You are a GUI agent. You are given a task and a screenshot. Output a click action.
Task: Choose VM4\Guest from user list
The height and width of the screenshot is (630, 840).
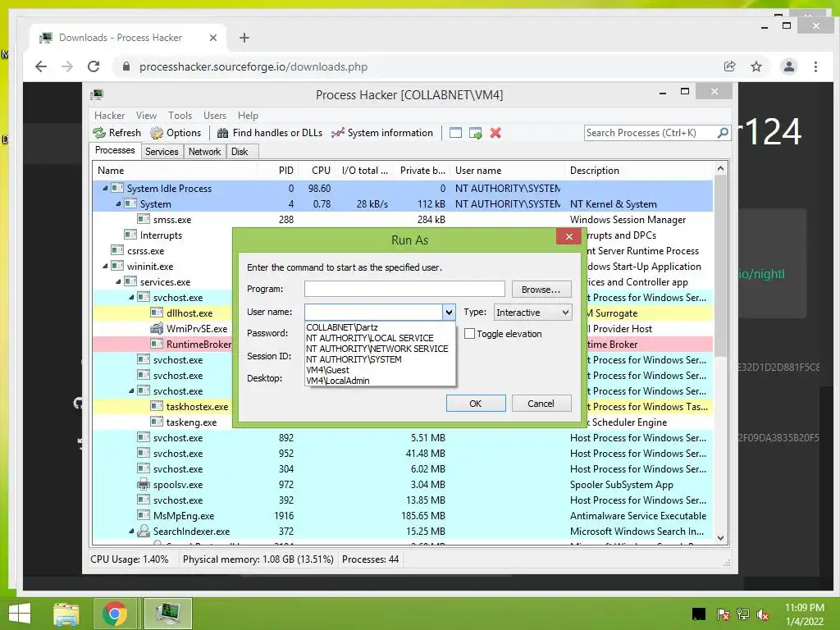coord(380,370)
